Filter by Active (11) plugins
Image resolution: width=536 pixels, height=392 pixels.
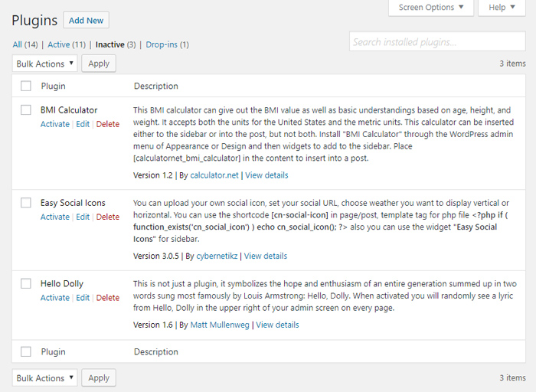pyautogui.click(x=67, y=44)
